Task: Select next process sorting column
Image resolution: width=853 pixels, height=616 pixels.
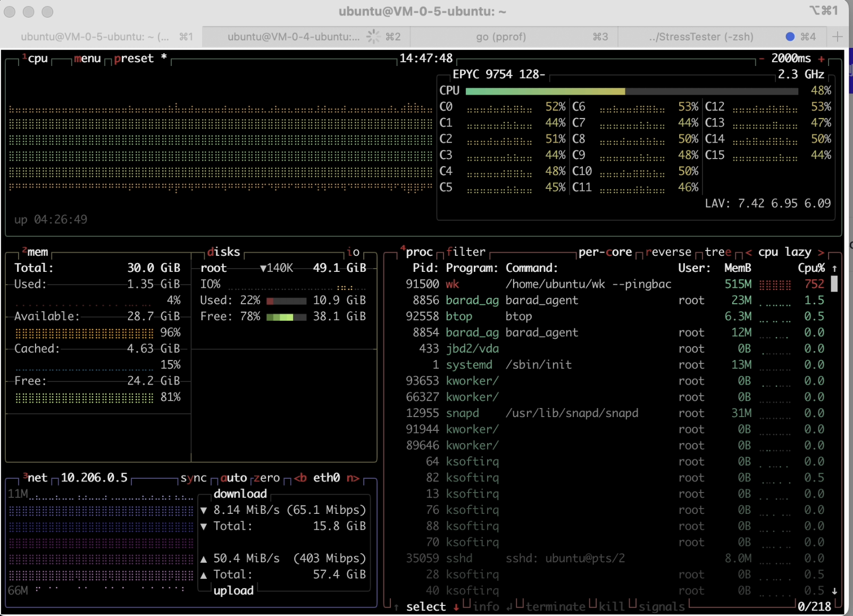Action: pos(821,252)
